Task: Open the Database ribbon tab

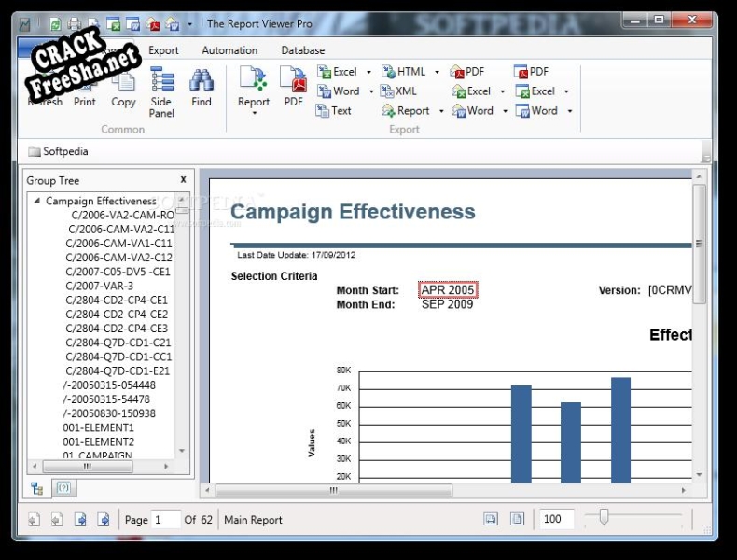Action: tap(303, 50)
